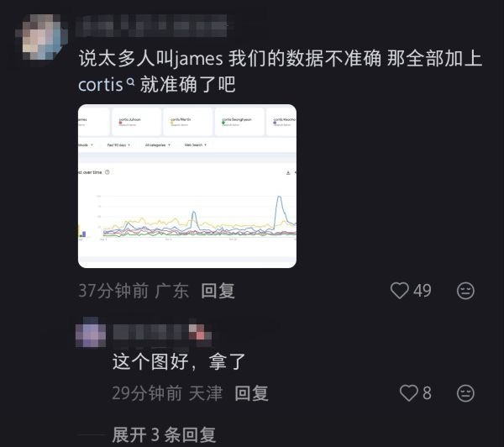The image size is (504, 447).
Task: Open the top commenter's blurred avatar
Action: (x=41, y=37)
